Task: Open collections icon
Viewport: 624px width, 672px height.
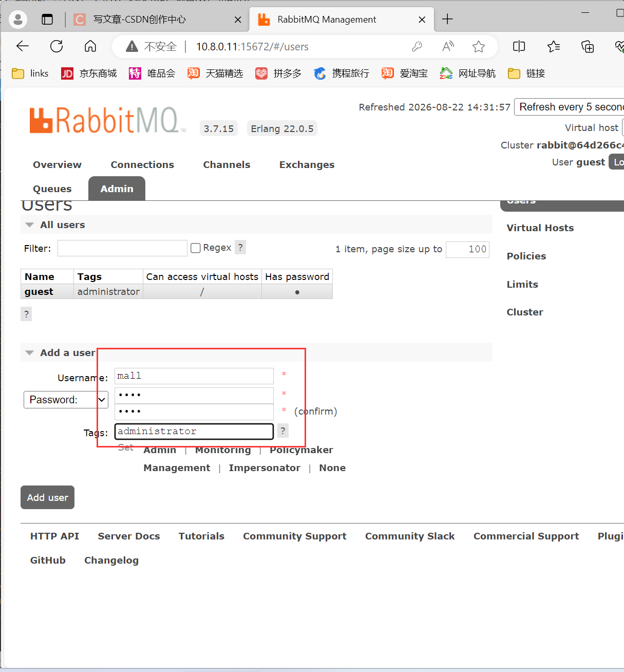Action: 588,47
